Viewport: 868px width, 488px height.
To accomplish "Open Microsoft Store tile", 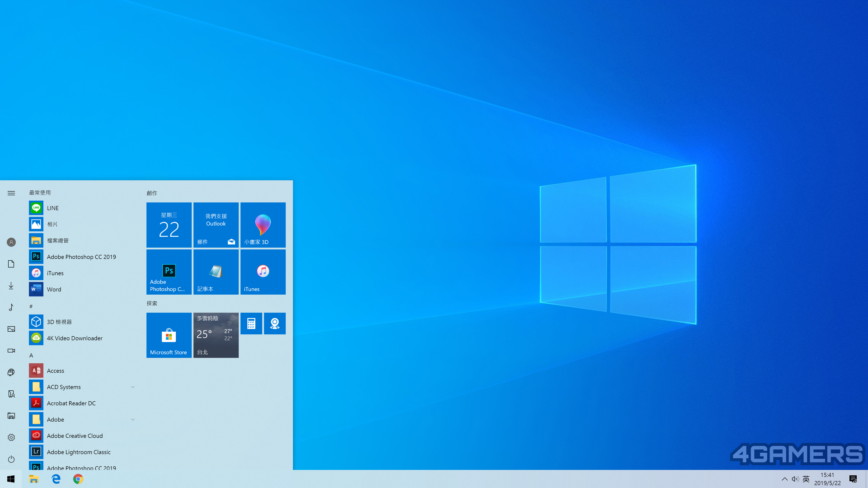I will (x=168, y=335).
